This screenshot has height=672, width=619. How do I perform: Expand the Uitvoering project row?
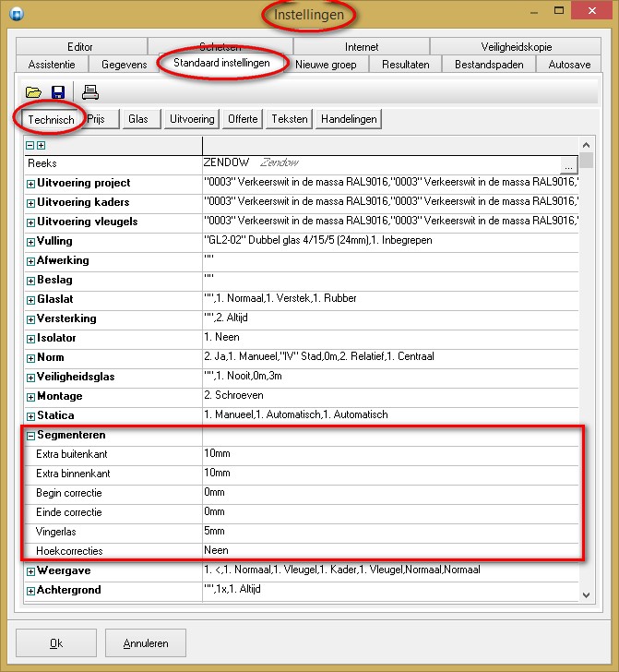pos(30,184)
